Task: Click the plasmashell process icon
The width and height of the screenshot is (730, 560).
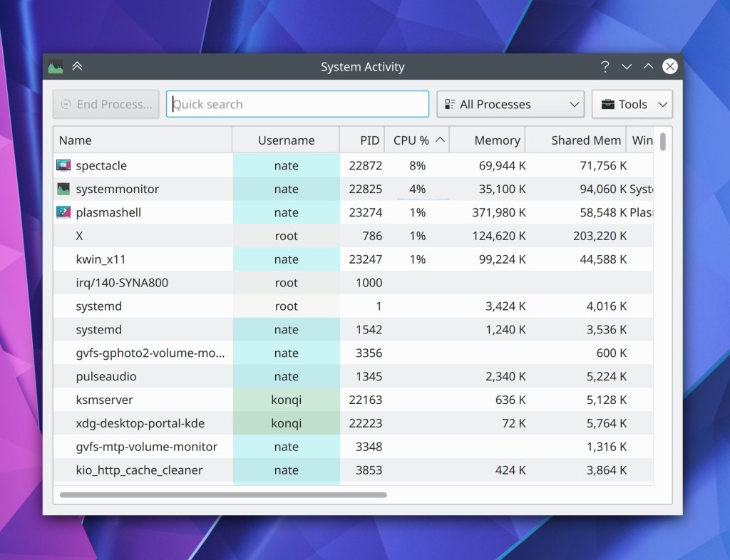Action: click(x=63, y=212)
